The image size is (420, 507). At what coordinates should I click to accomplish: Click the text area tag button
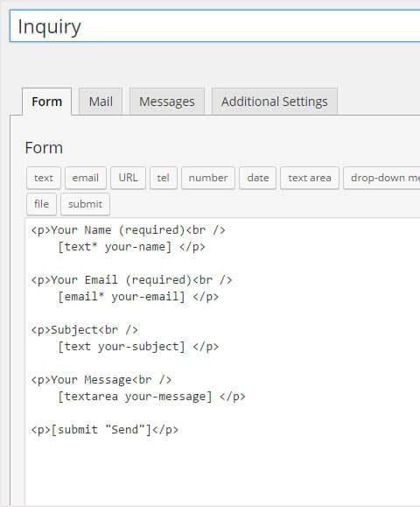click(310, 178)
